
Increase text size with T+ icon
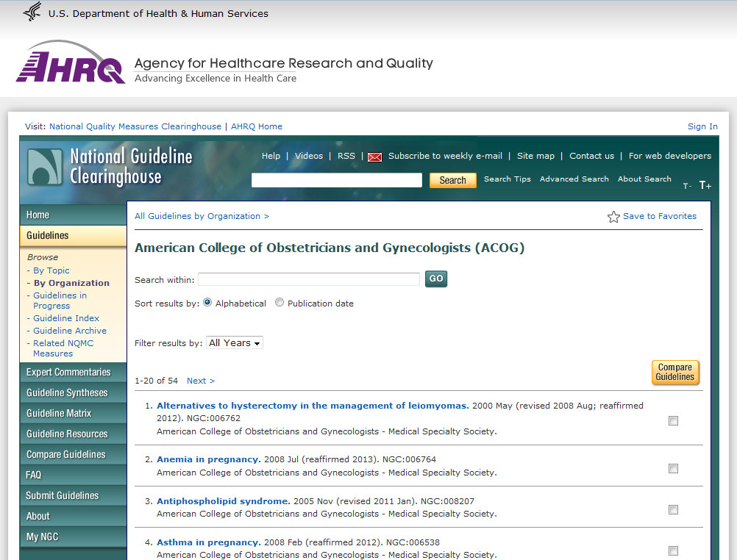pos(705,185)
